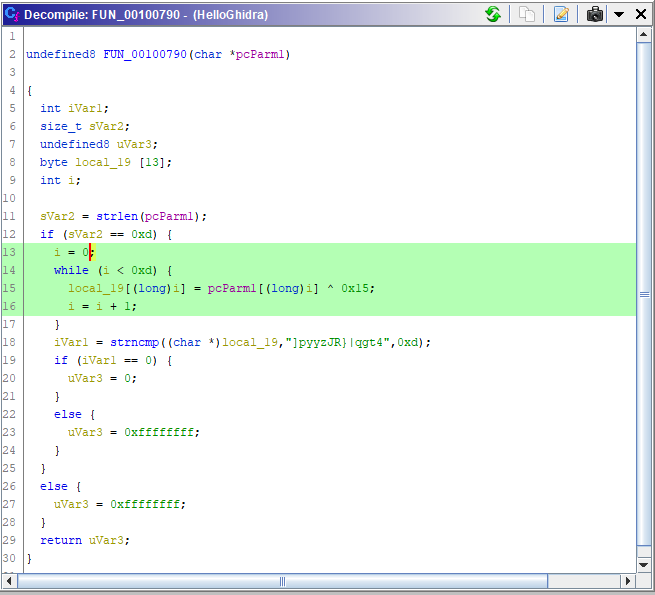The width and height of the screenshot is (655, 595).
Task: Select function name FUN_00100790 in signature
Action: click(x=145, y=54)
